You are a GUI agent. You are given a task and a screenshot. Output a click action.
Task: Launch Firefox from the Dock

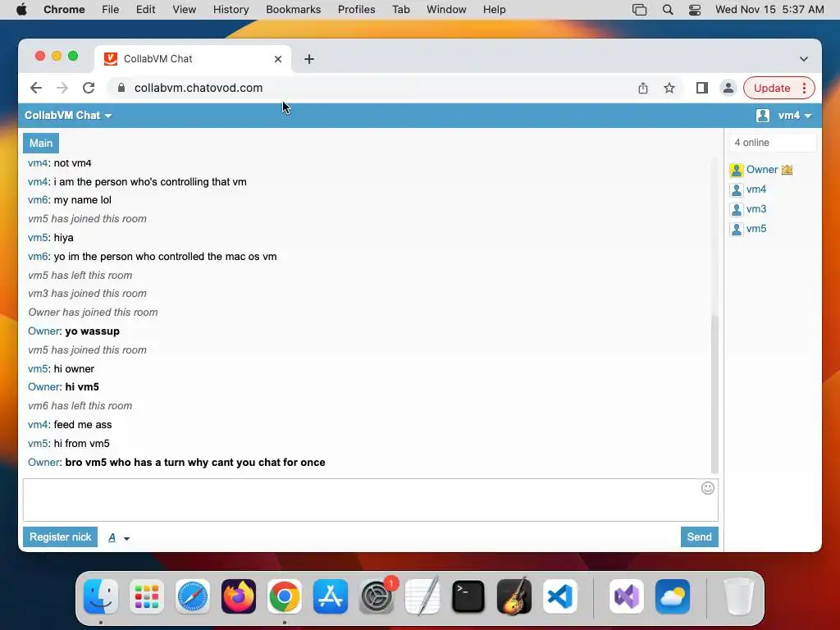(239, 596)
